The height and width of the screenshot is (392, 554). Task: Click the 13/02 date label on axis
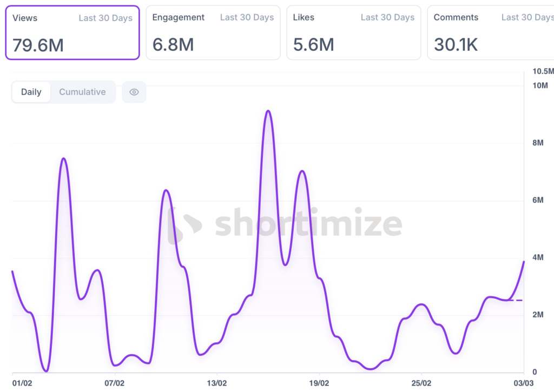point(217,383)
